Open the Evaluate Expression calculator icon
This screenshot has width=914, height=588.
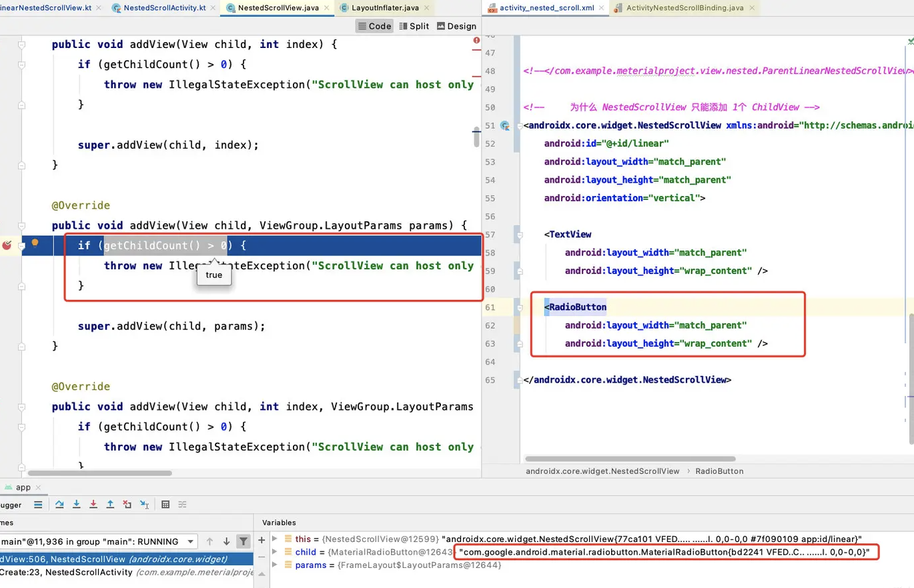pos(165,505)
